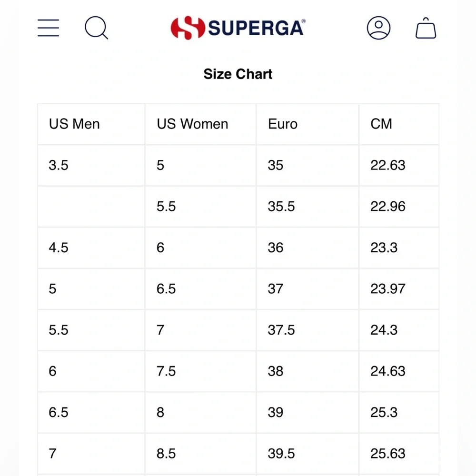Screen dimensions: 476x476
Task: Choose the US Women 6.5 cell
Action: pos(200,289)
